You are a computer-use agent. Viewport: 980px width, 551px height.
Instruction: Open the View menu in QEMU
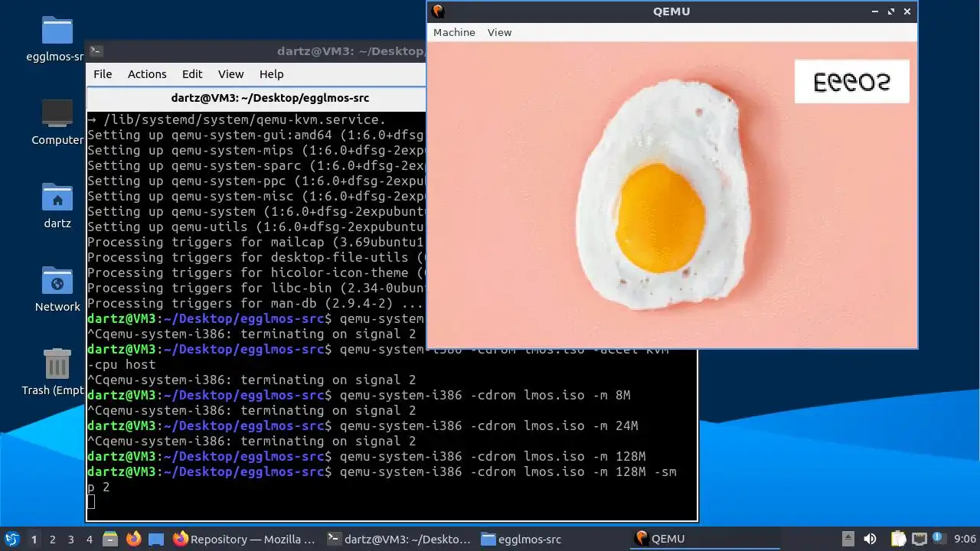click(x=499, y=32)
